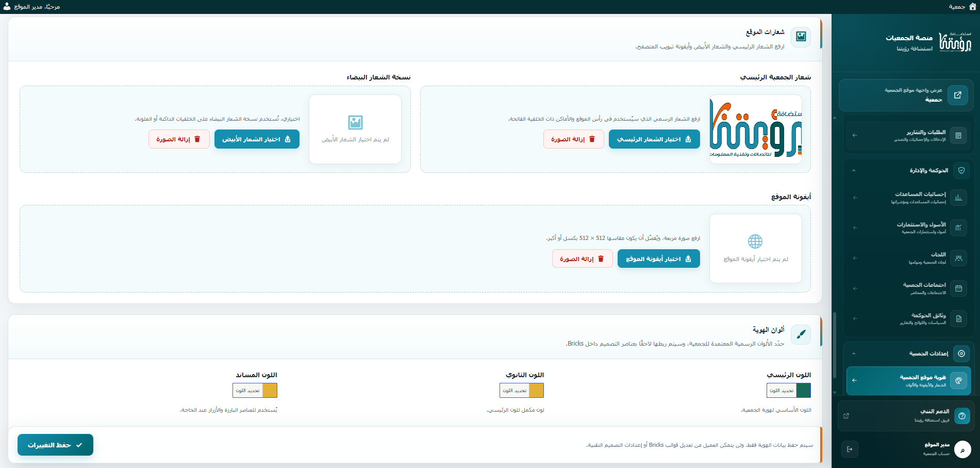Screen dimensions: 980x468
Task: Click the secondary color yellow swatch
Action: pos(537,391)
